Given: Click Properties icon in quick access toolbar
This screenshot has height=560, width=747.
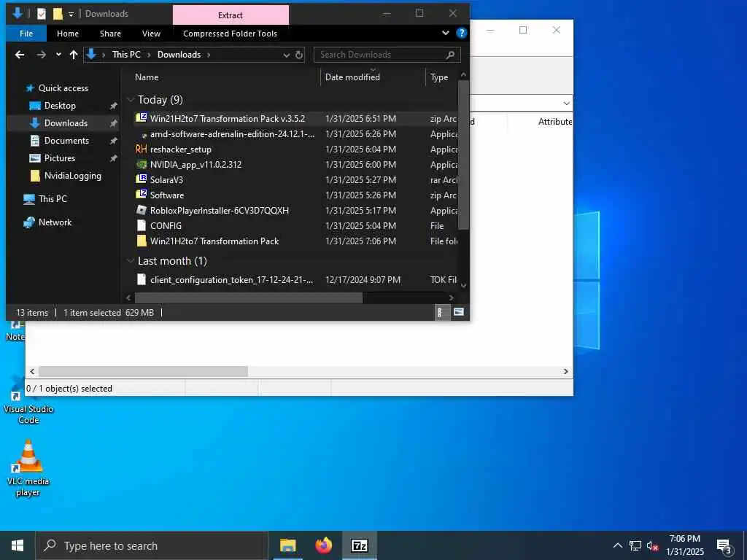Looking at the screenshot, I should pos(42,14).
